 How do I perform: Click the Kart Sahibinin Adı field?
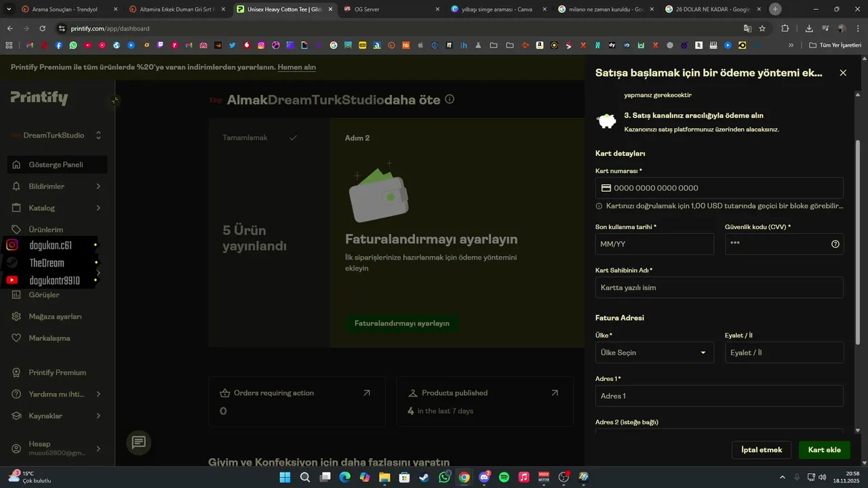(719, 287)
